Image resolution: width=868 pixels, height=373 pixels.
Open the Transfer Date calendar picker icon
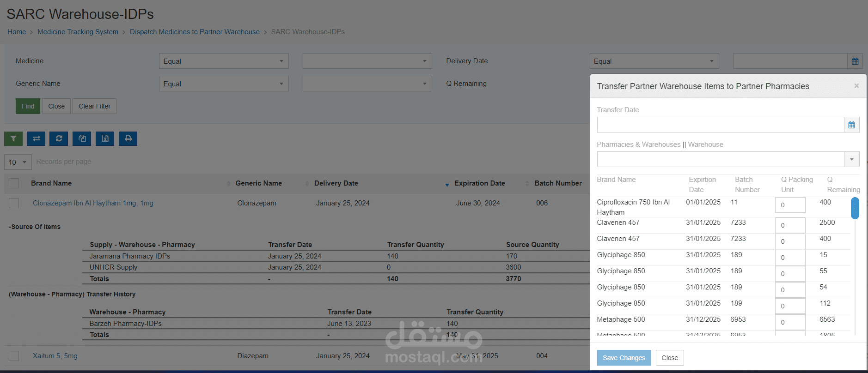(852, 125)
